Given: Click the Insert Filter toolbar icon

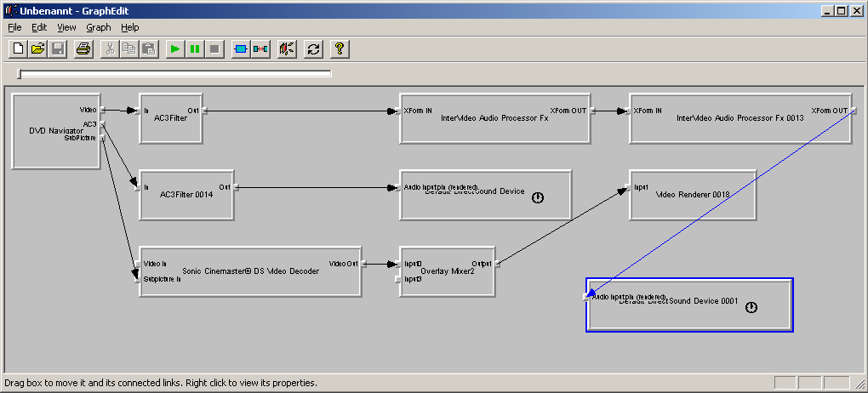Looking at the screenshot, I should [x=240, y=48].
